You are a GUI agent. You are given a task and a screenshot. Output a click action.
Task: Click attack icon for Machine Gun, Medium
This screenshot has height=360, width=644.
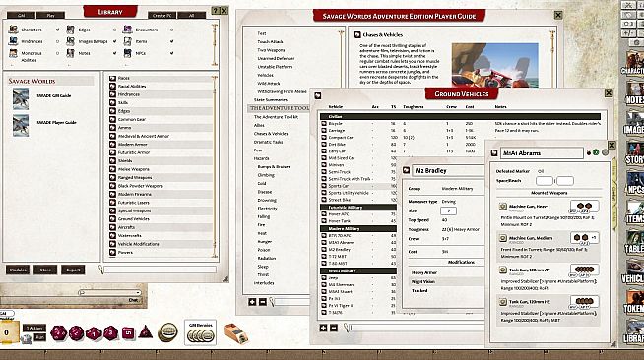[x=503, y=238]
